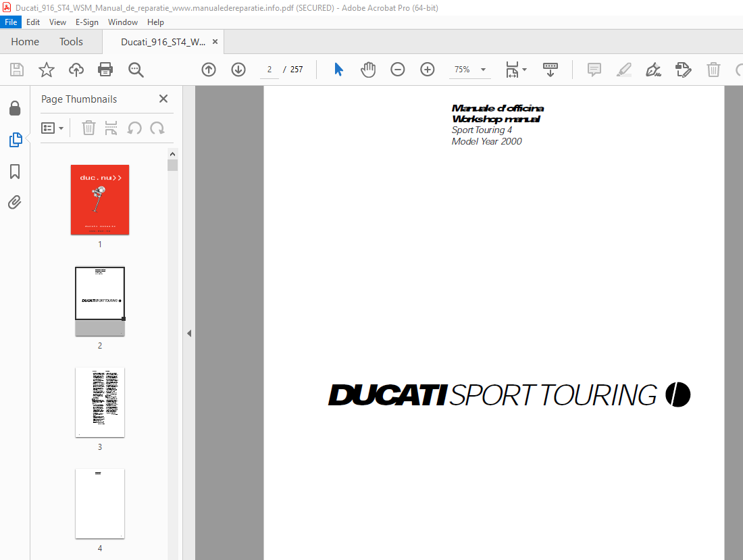Click the fit page width tool
The width and height of the screenshot is (743, 560).
[512, 70]
